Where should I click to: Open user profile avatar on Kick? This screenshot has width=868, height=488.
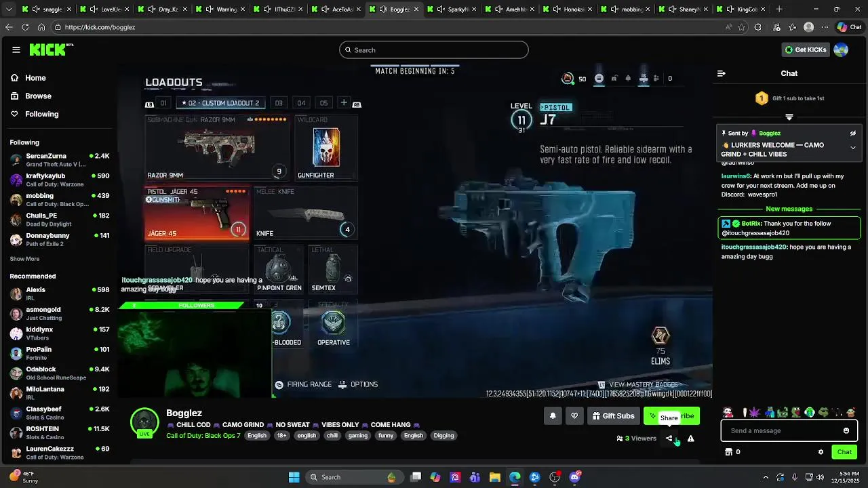point(841,49)
